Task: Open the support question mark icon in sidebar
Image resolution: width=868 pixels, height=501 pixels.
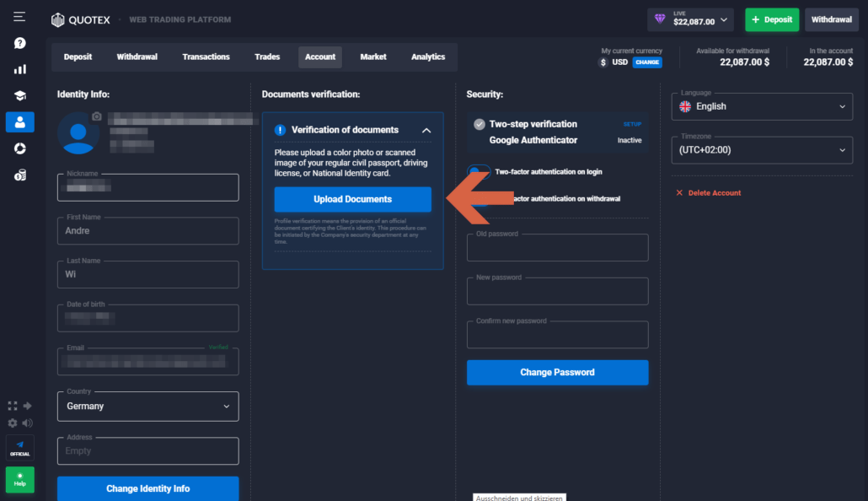Action: [19, 42]
